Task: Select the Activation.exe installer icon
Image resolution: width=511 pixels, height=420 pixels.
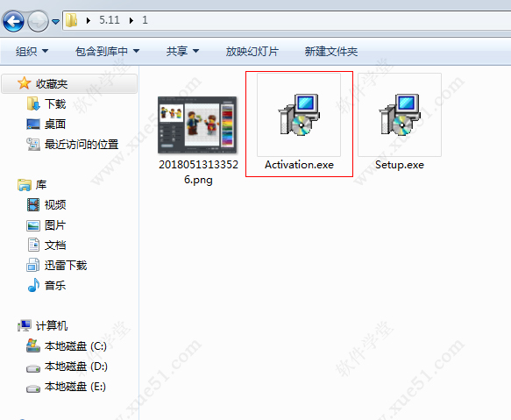Action: coord(299,115)
